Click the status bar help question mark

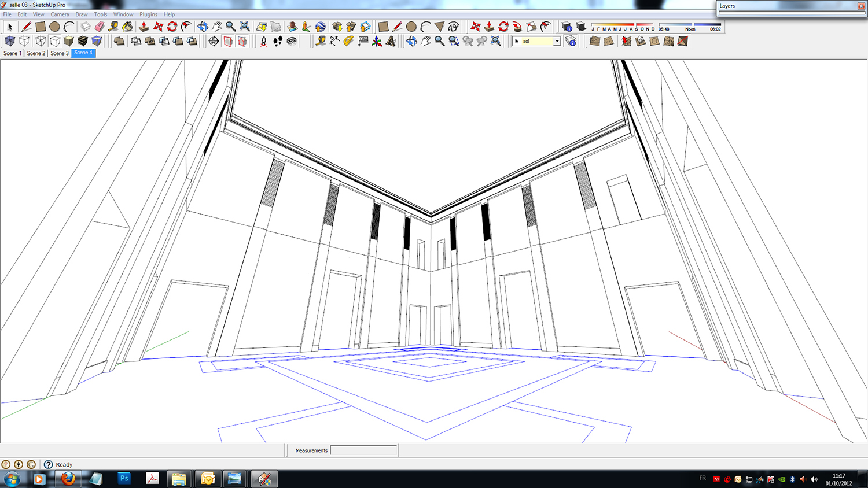click(49, 464)
